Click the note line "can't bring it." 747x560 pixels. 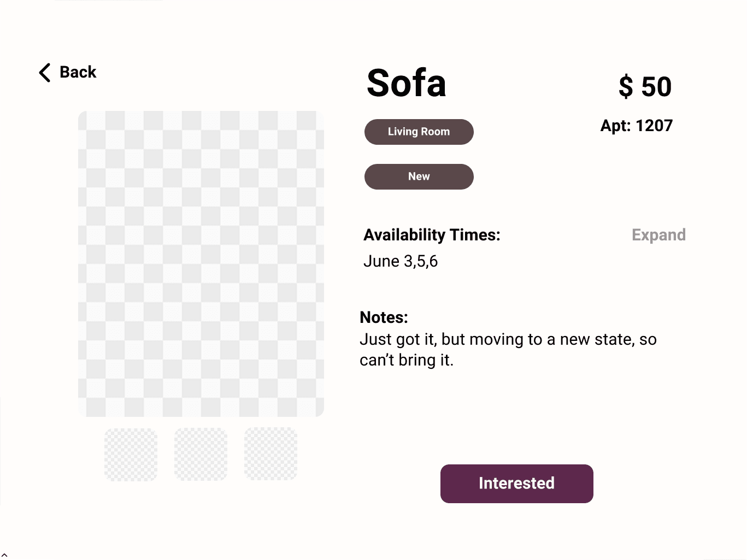pyautogui.click(x=407, y=360)
